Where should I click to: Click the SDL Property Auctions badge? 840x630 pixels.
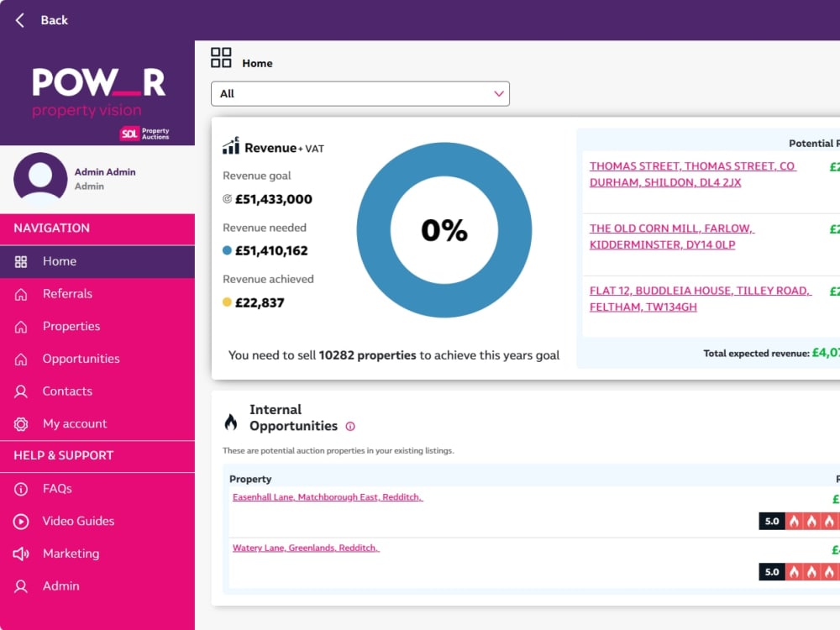[x=144, y=134]
